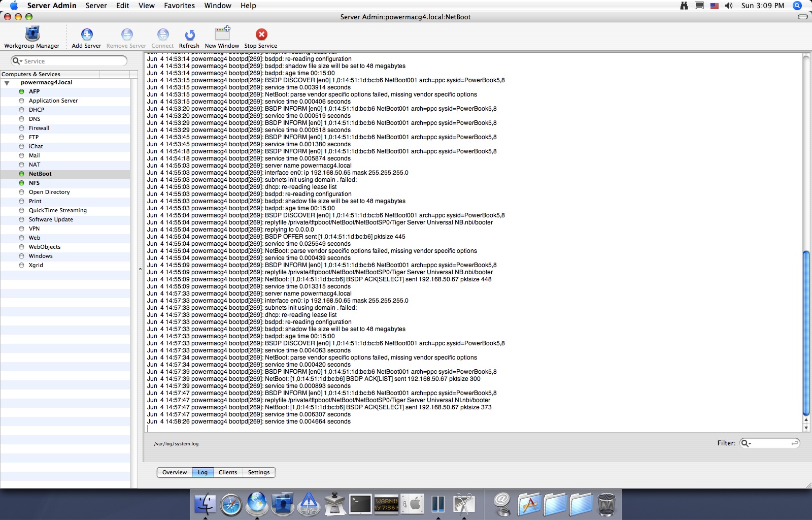Open the @ spring mail link in the Dock

point(502,504)
